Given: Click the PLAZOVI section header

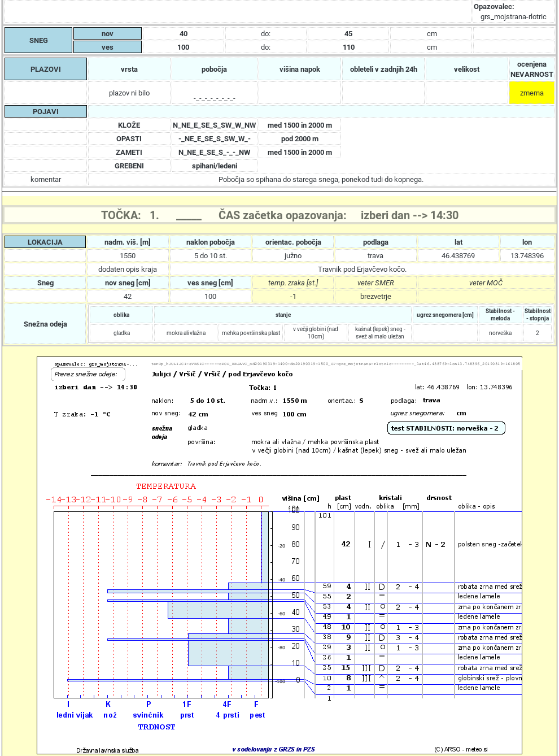Looking at the screenshot, I should coord(46,69).
